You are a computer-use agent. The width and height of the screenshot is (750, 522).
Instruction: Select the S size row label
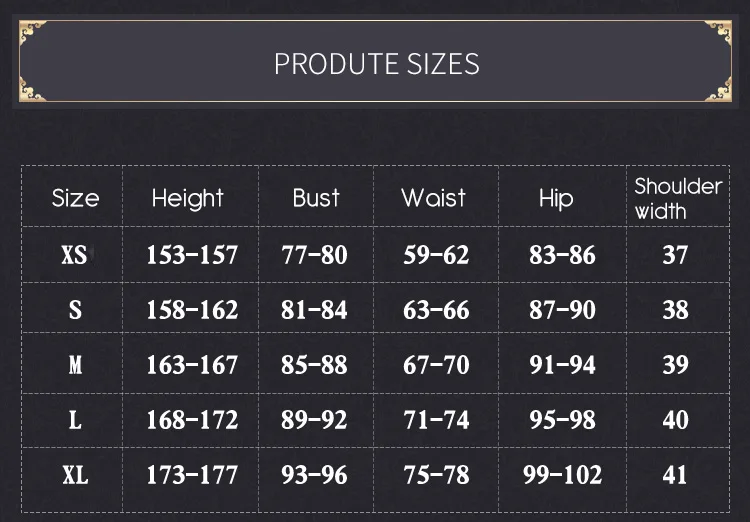[75, 310]
